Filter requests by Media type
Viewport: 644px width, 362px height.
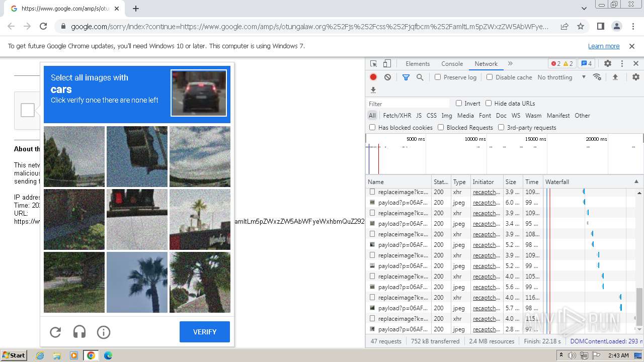pos(465,115)
